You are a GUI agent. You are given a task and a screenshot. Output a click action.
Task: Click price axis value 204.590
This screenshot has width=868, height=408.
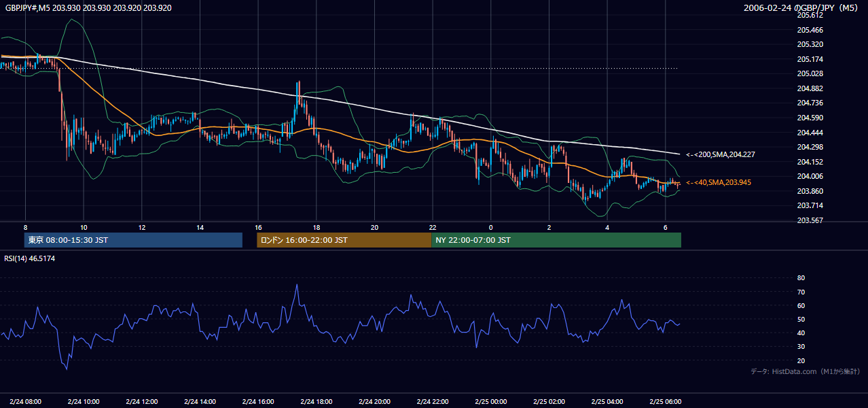pyautogui.click(x=810, y=118)
